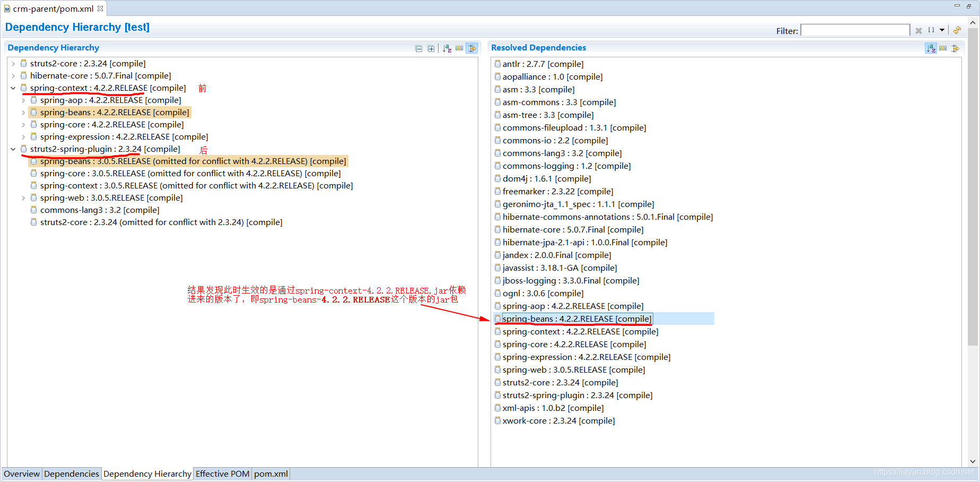Toggle alphabetical sort in Resolved Dependencies panel
This screenshot has height=482, width=980.
point(931,48)
